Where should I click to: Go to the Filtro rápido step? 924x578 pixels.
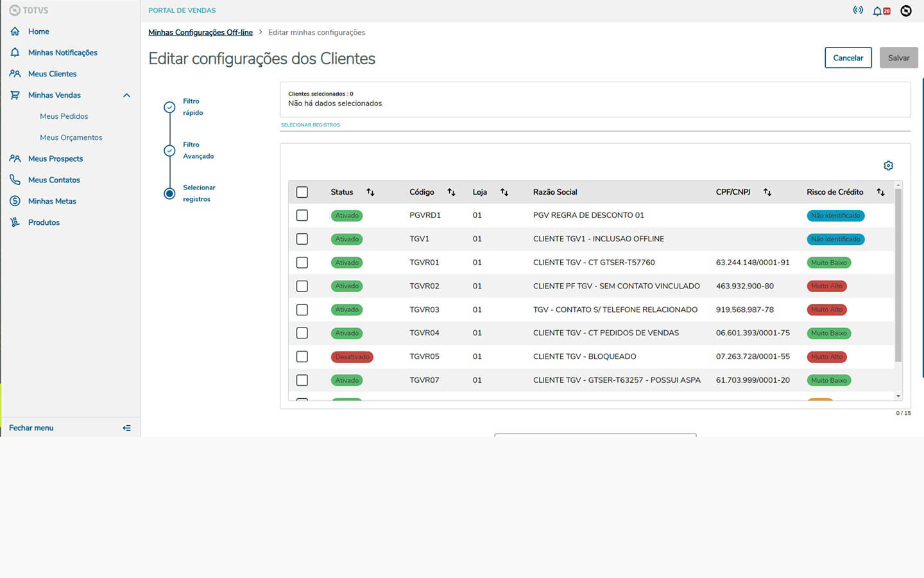(169, 107)
